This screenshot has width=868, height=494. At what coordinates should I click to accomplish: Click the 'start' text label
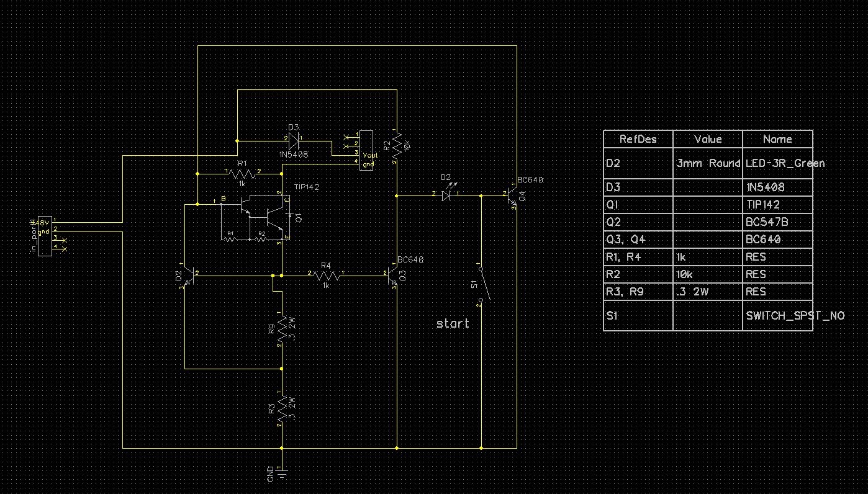(x=453, y=323)
